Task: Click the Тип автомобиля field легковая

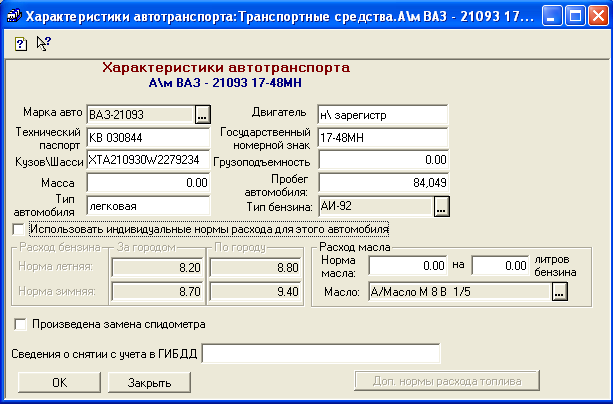Action: coord(148,206)
